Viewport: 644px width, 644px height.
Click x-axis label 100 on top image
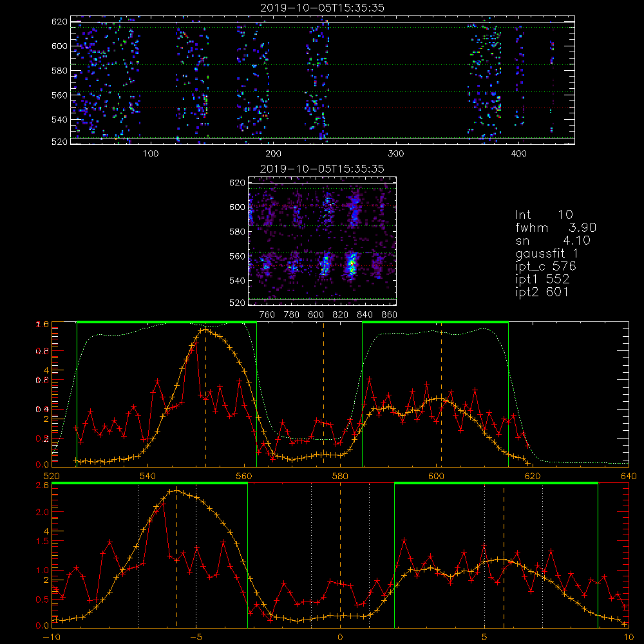point(151,154)
